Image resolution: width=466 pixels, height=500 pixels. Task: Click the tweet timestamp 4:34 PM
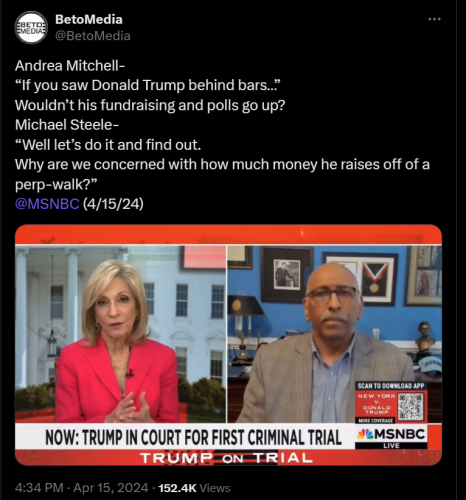[39, 488]
